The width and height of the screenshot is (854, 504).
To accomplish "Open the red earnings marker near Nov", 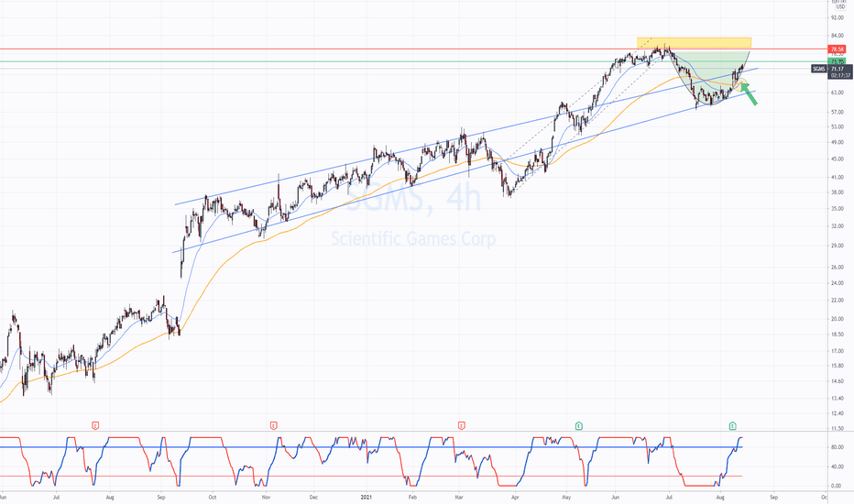I will [273, 425].
